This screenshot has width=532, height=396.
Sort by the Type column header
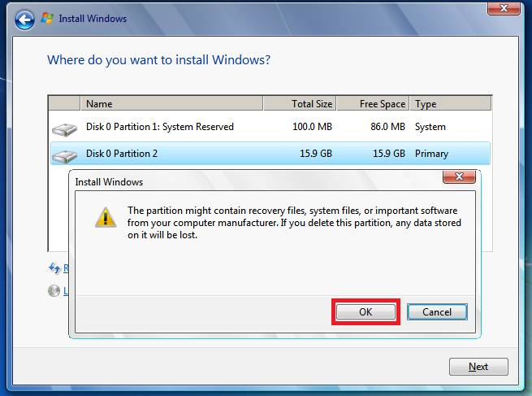(x=451, y=103)
